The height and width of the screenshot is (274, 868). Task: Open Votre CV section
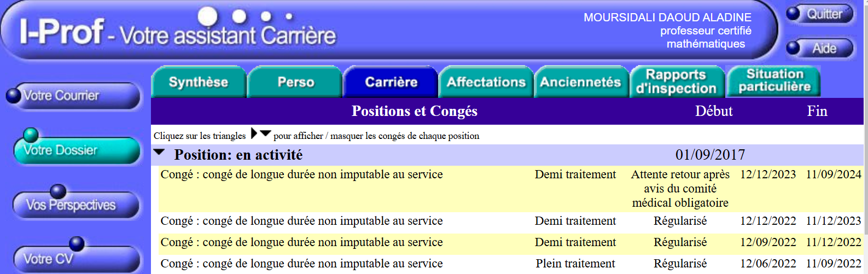click(x=77, y=259)
